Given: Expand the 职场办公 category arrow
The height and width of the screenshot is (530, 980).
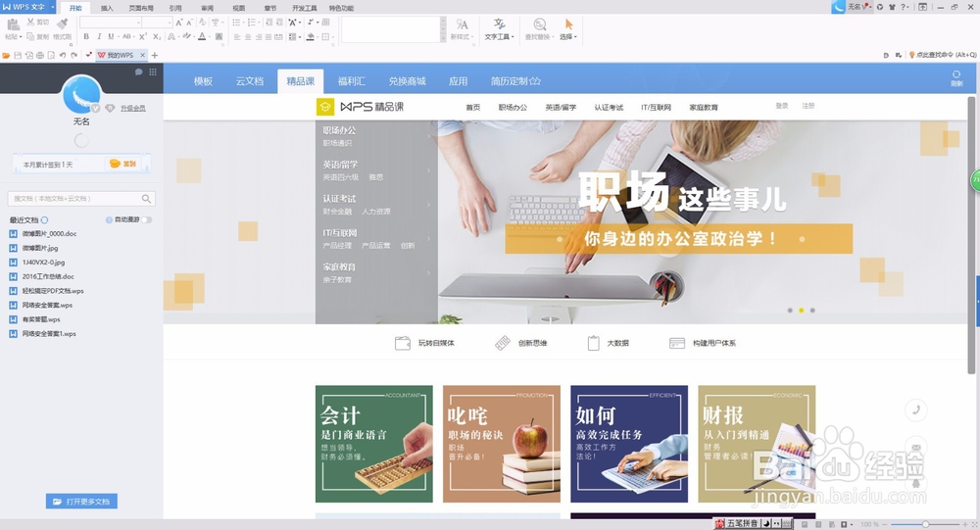Looking at the screenshot, I should [429, 136].
